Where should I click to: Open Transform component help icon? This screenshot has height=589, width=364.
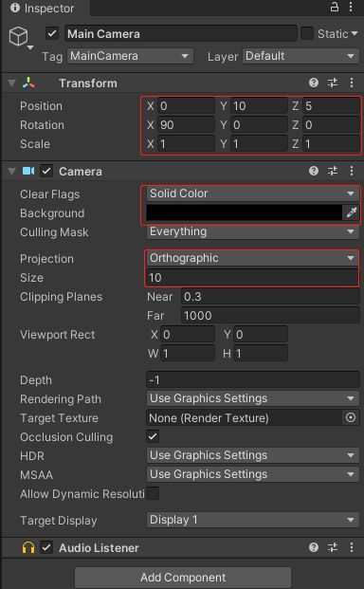(314, 83)
